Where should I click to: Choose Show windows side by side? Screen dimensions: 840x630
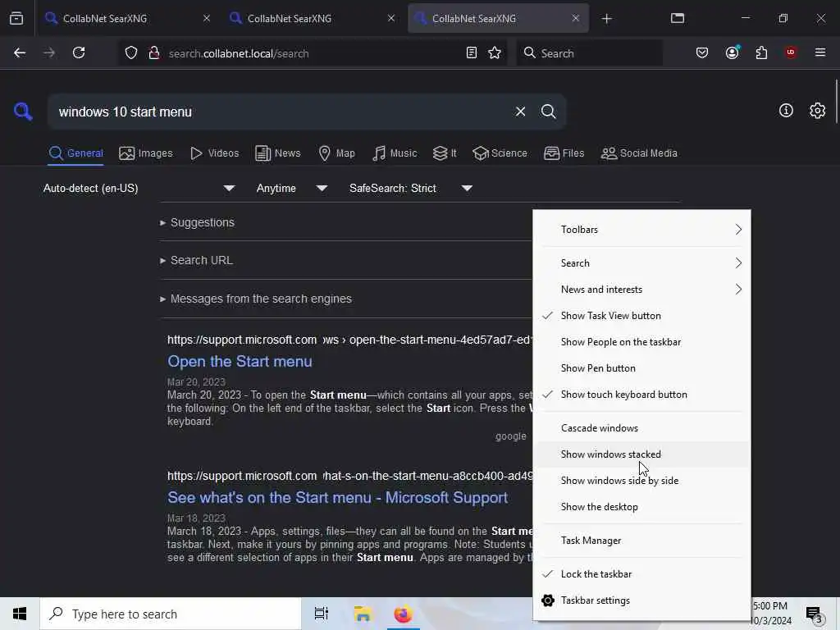click(641, 481)
